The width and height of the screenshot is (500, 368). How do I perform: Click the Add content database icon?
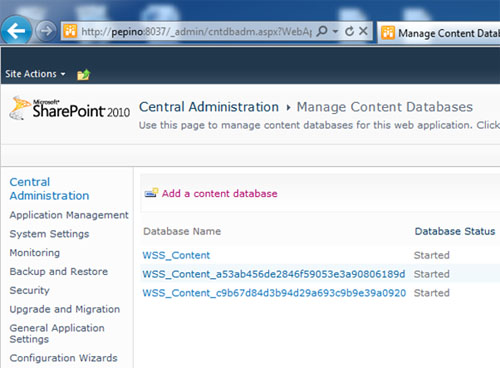pyautogui.click(x=151, y=193)
